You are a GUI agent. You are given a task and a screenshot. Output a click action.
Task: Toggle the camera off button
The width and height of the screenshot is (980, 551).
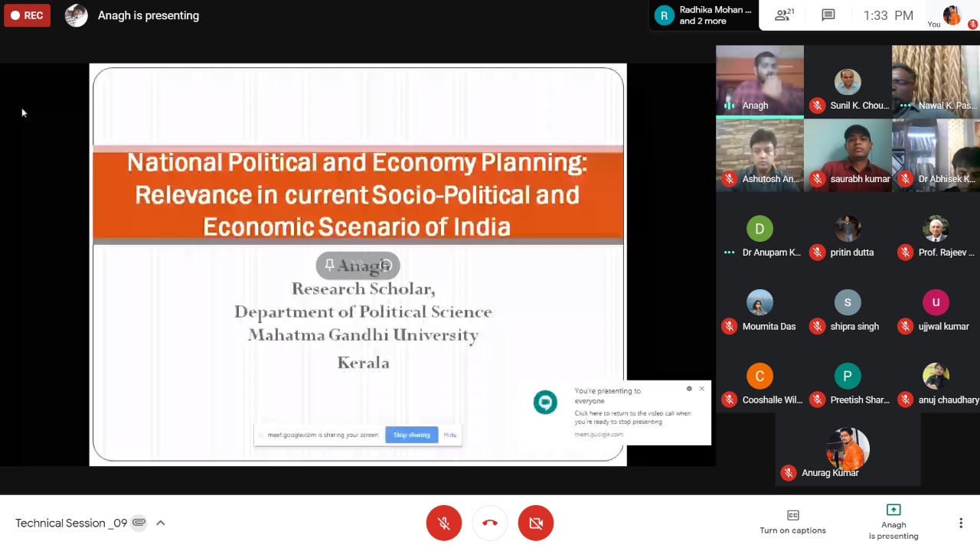(536, 523)
